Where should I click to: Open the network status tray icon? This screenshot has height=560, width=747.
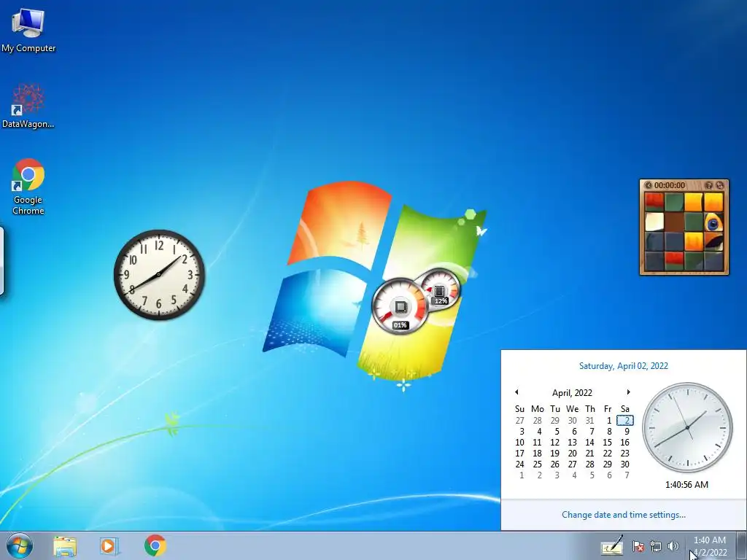coord(656,546)
